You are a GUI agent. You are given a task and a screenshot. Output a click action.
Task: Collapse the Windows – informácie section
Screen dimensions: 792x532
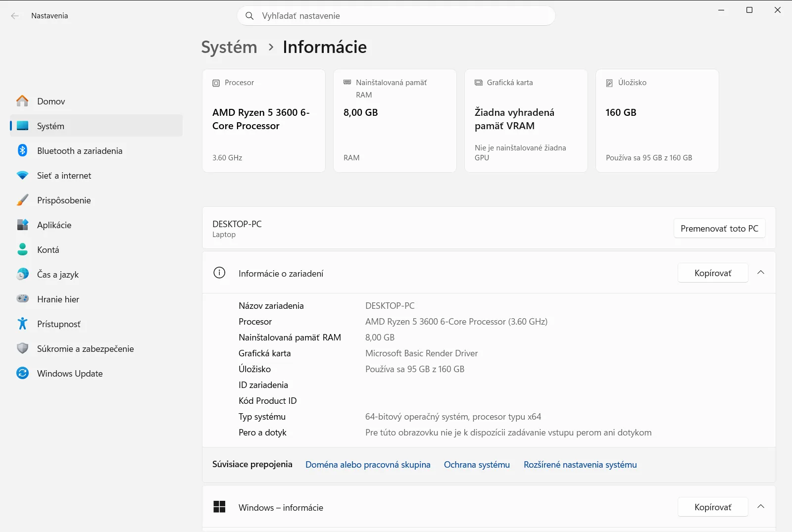(x=761, y=507)
